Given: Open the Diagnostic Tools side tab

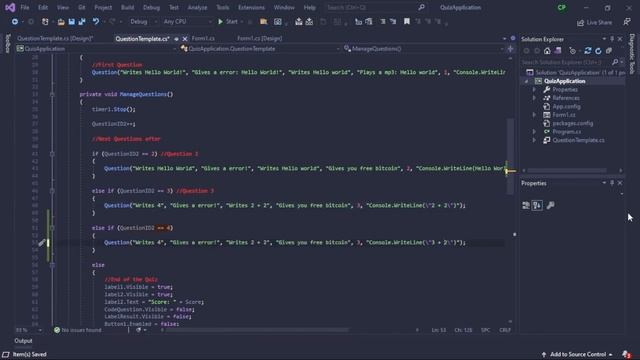Looking at the screenshot, I should pyautogui.click(x=632, y=54).
